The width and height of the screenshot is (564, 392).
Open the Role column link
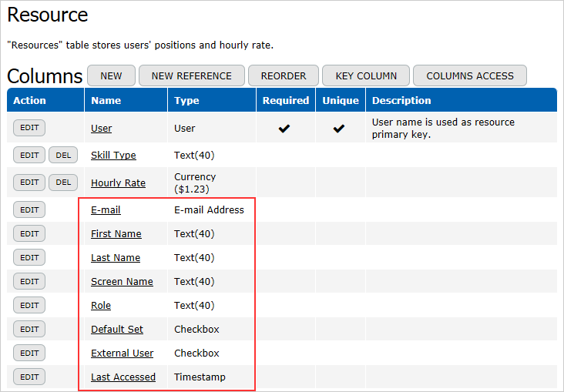[101, 305]
